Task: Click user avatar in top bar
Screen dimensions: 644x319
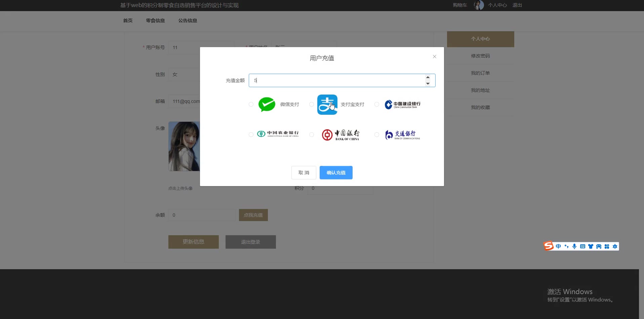Action: (479, 5)
